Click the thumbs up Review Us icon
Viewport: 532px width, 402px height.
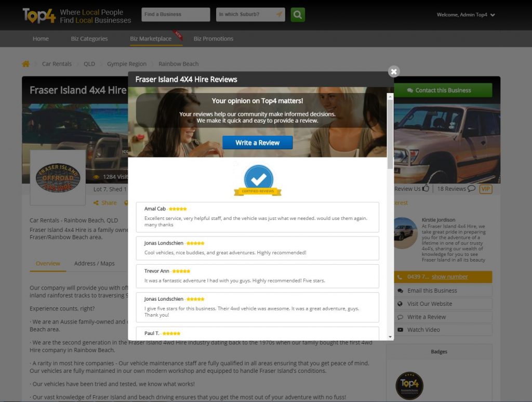click(x=426, y=188)
